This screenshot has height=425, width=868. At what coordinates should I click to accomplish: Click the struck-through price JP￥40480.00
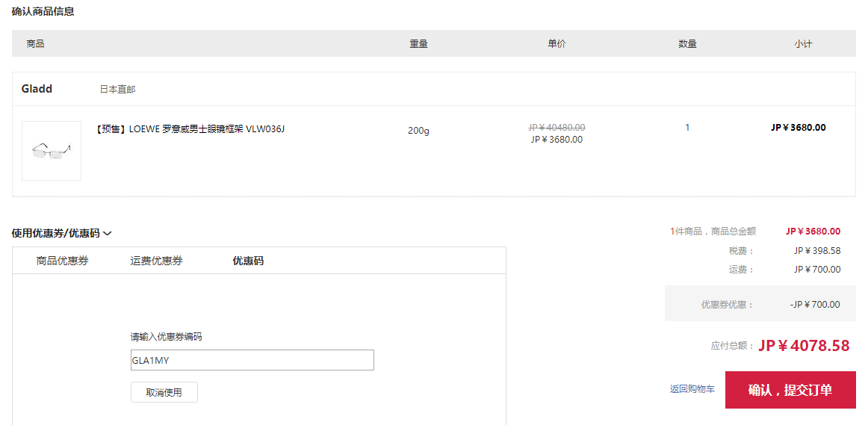[x=557, y=127]
